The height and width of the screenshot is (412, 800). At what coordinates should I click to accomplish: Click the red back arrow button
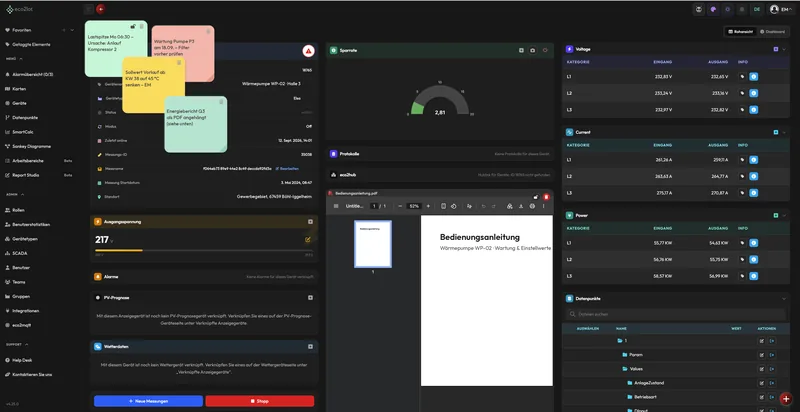[101, 9]
